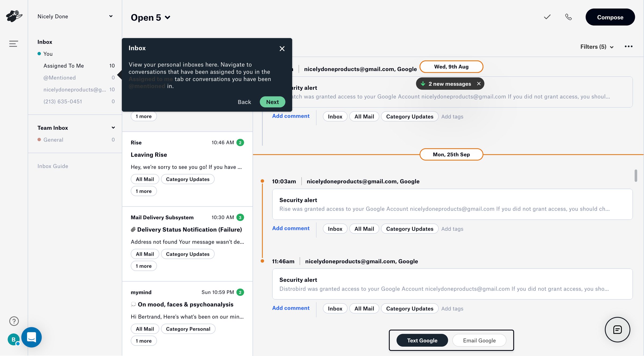Open the Inbox Guide link
Screen dimensions: 644x356
[x=53, y=166]
